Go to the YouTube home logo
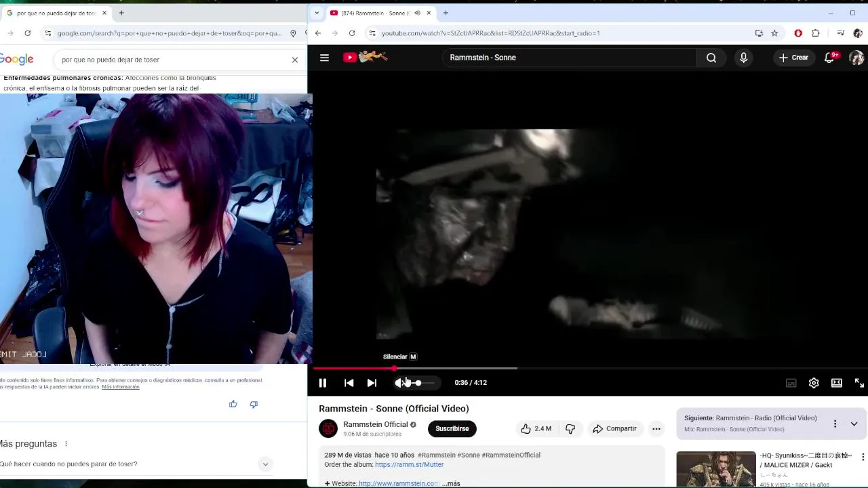Viewport: 868px width, 488px height. coord(365,57)
